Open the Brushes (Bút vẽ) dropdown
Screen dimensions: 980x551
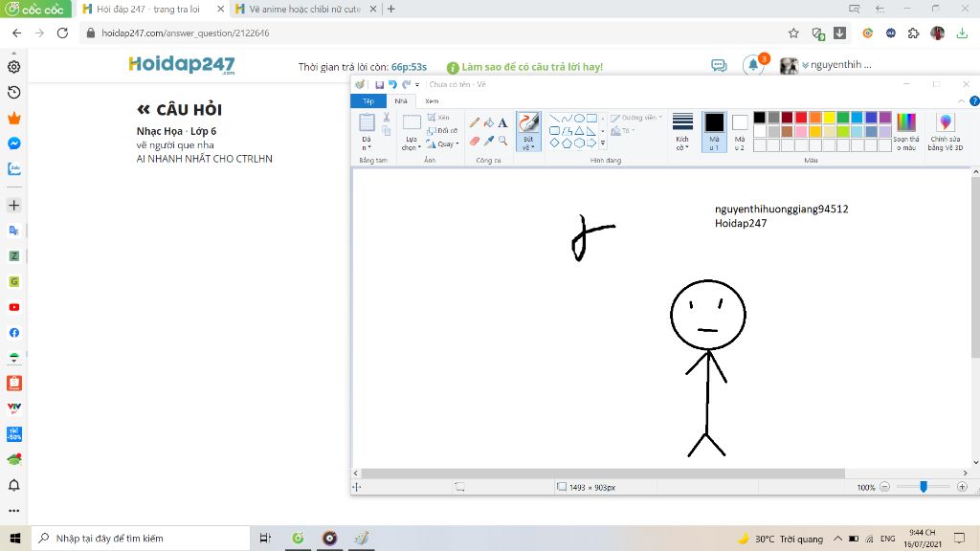528,143
